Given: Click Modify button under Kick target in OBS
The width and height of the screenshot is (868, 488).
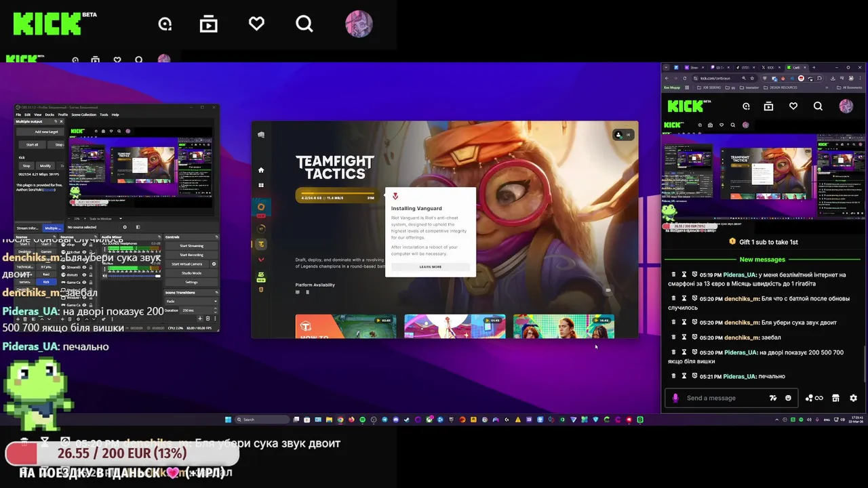Looking at the screenshot, I should click(x=45, y=165).
